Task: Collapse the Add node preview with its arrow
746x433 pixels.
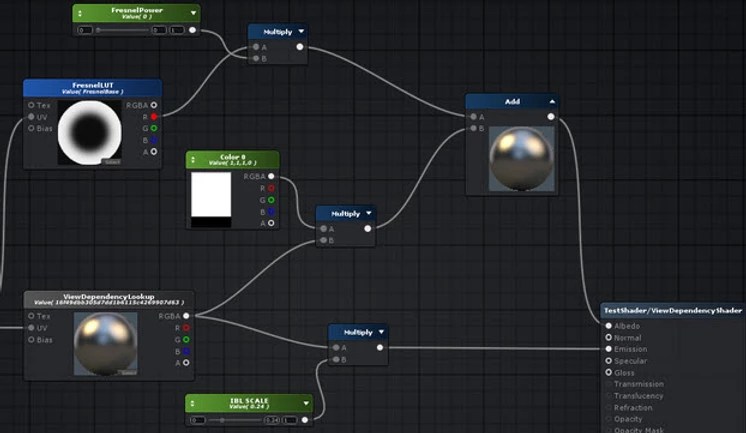Action: pos(551,101)
